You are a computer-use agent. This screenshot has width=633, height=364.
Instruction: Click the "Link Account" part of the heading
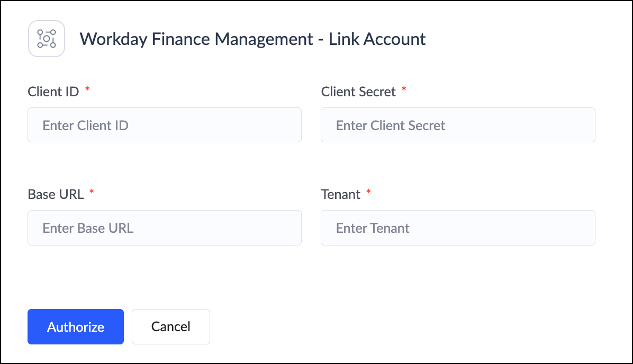click(377, 39)
